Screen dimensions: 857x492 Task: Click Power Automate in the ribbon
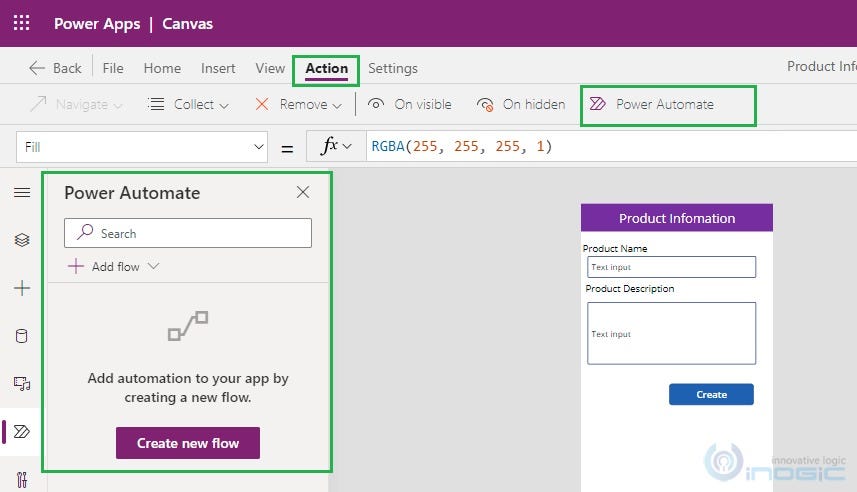pos(651,104)
